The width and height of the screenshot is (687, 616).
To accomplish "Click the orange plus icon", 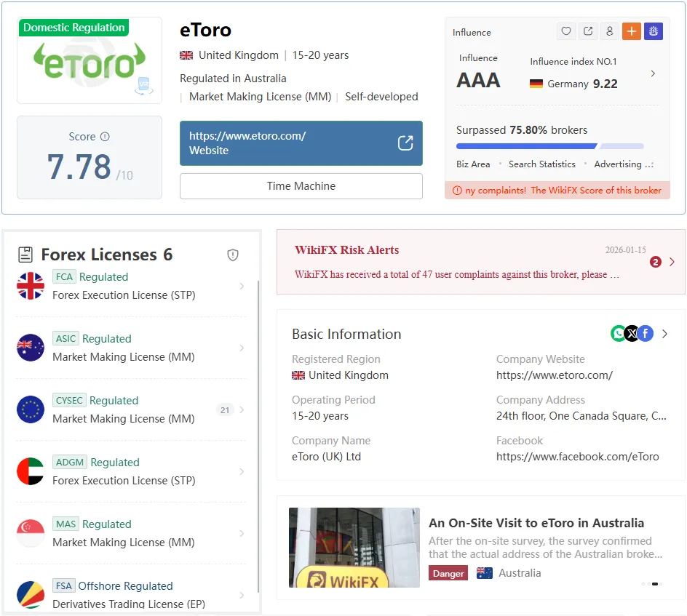I will coord(632,31).
